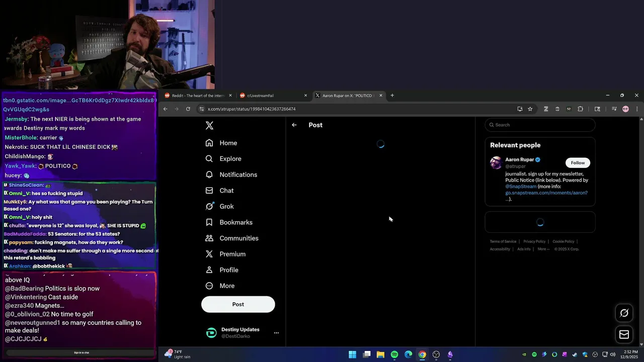Click Steam icon in system tray
This screenshot has height=362, width=644.
(575, 354)
